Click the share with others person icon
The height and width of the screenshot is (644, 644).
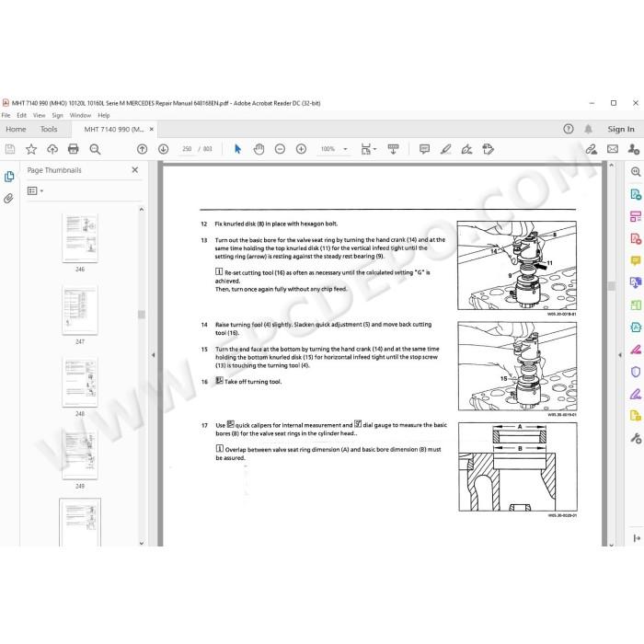coord(633,149)
